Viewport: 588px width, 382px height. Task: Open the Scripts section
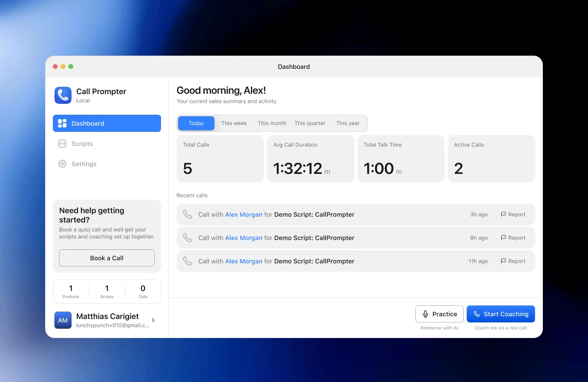coord(107,144)
